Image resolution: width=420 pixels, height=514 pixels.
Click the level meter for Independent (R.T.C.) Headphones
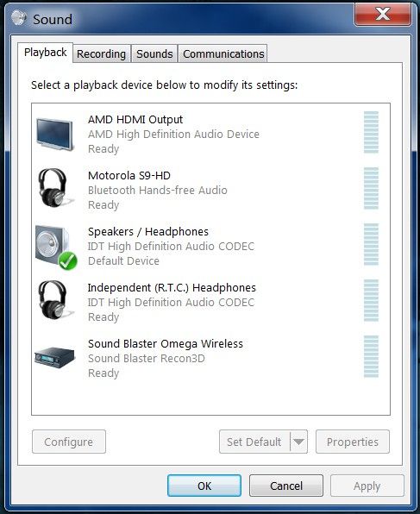pos(371,300)
